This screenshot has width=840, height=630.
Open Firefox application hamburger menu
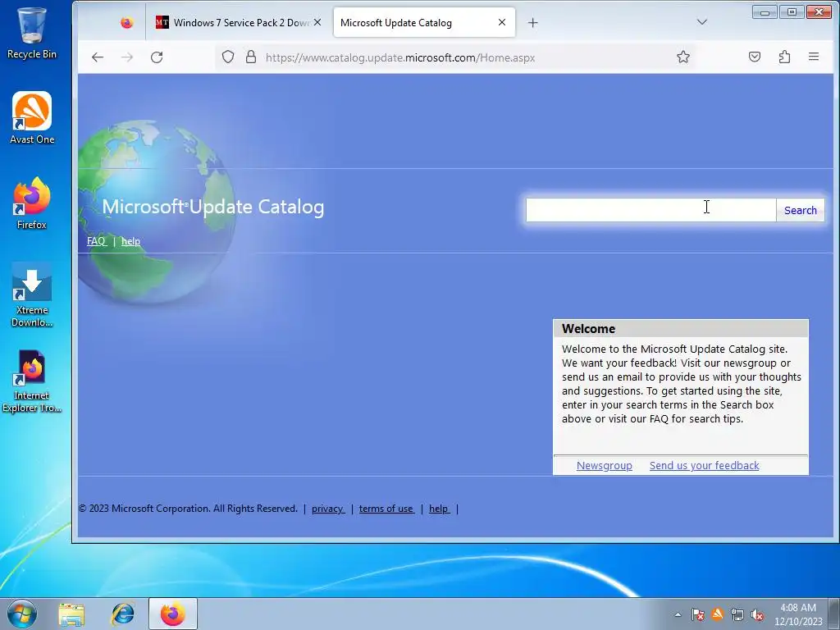[x=813, y=57]
